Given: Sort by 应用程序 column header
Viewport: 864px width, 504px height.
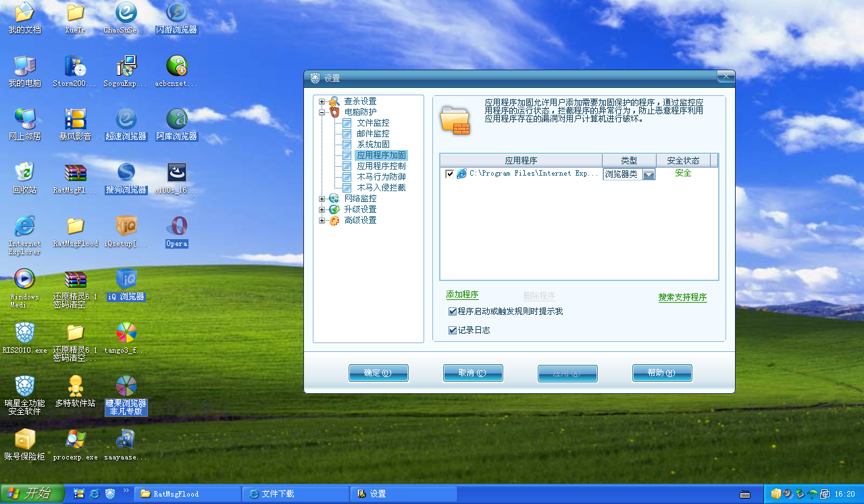Looking at the screenshot, I should [521, 161].
